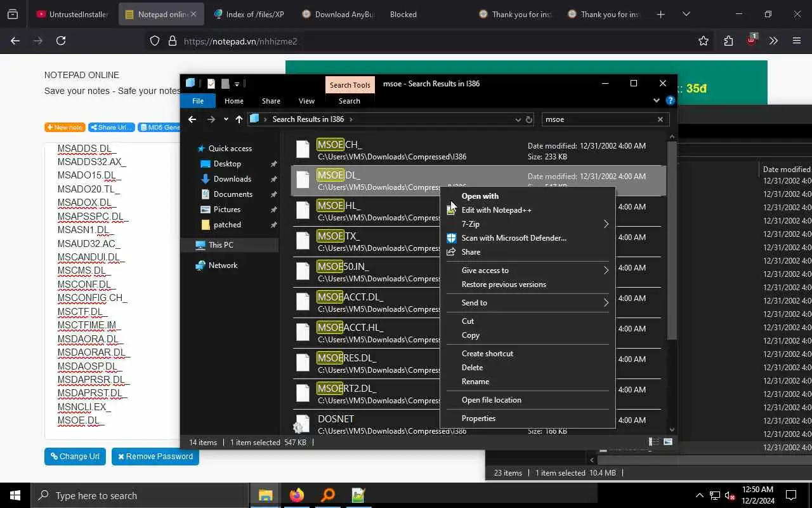The height and width of the screenshot is (508, 812).
Task: Expand the Explorer ribbon chevron
Action: (657, 100)
